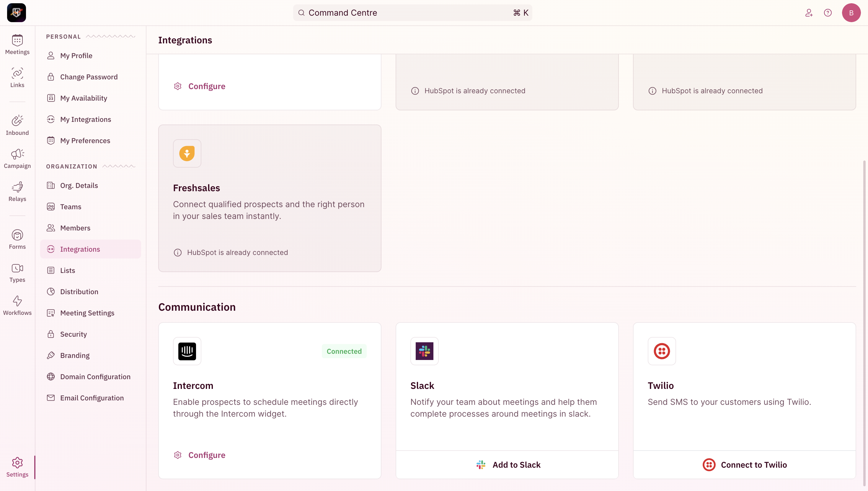This screenshot has height=491, width=868.
Task: Click the Twilio card title
Action: point(660,385)
